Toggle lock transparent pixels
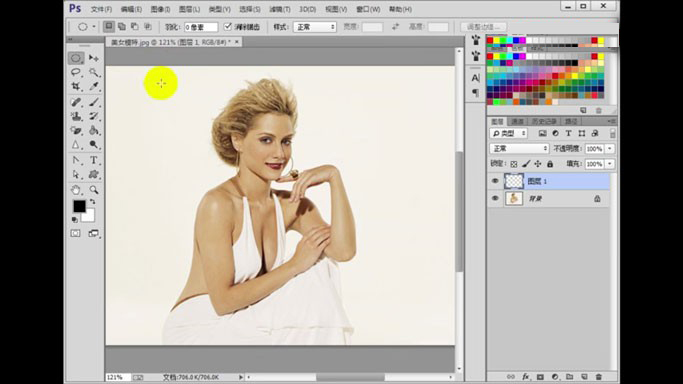The width and height of the screenshot is (683, 384). click(x=514, y=164)
